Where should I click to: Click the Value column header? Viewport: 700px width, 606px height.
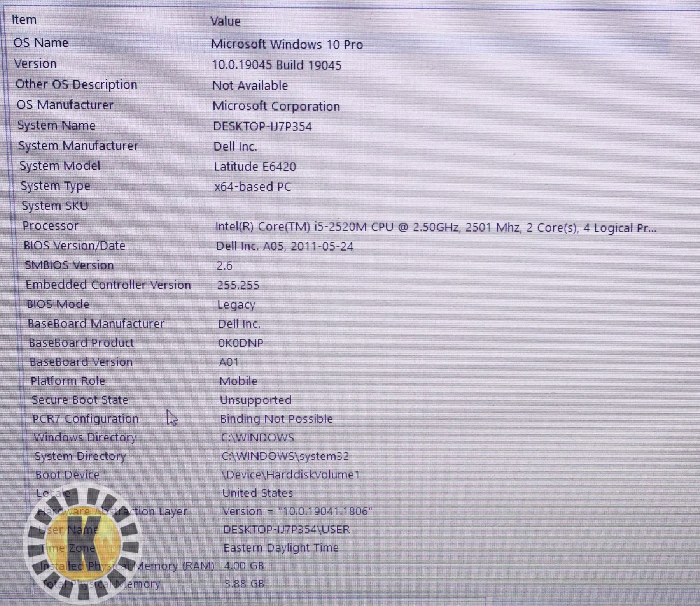226,21
